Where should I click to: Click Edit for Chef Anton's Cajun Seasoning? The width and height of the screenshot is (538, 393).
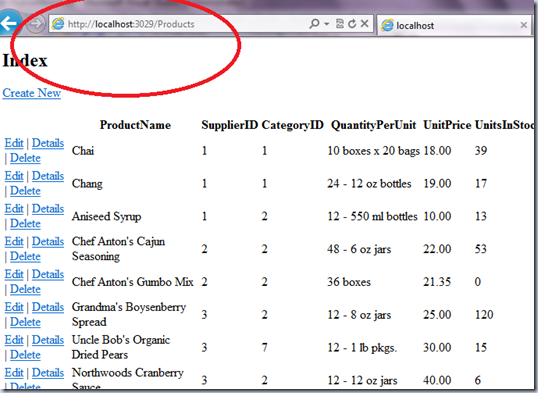click(x=14, y=242)
